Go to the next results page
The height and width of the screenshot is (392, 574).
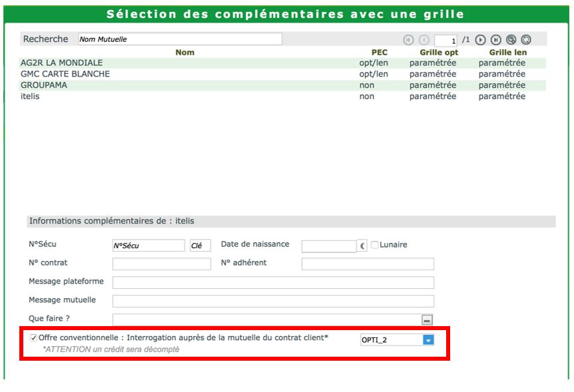(480, 39)
